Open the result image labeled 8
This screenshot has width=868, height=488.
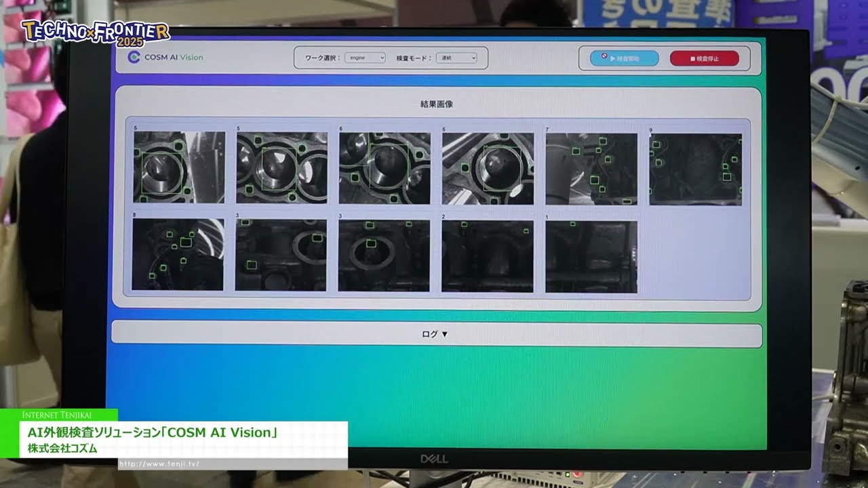click(x=178, y=254)
